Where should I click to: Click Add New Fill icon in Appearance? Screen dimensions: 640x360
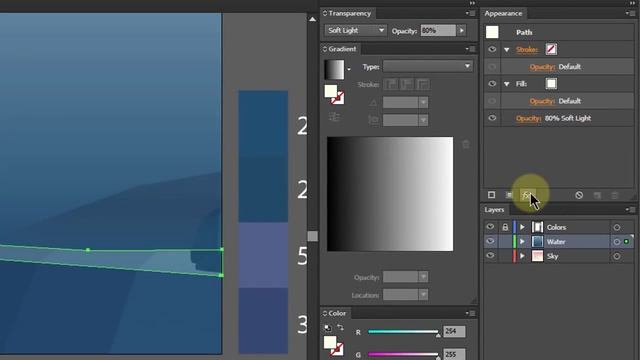click(509, 195)
